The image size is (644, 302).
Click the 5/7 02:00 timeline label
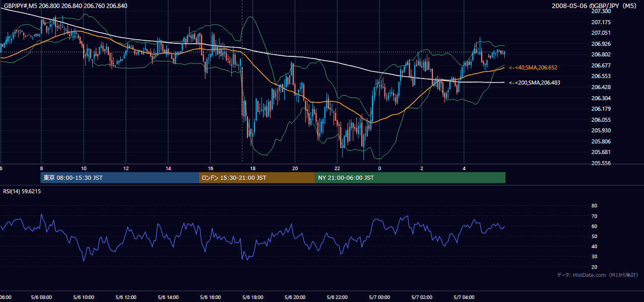pyautogui.click(x=422, y=297)
